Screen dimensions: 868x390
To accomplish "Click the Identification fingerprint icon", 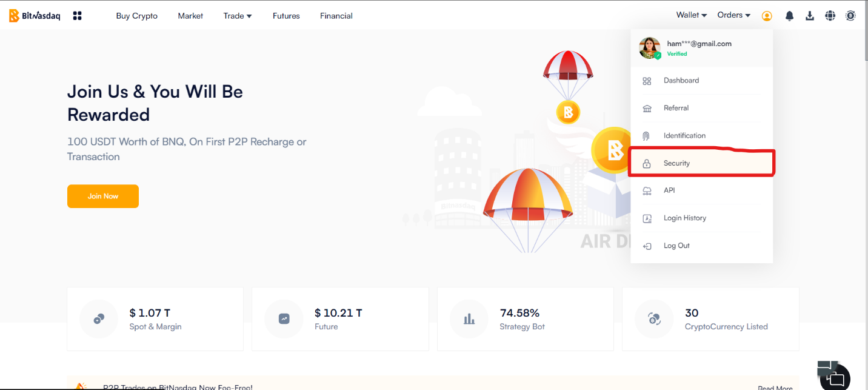I will pyautogui.click(x=647, y=136).
